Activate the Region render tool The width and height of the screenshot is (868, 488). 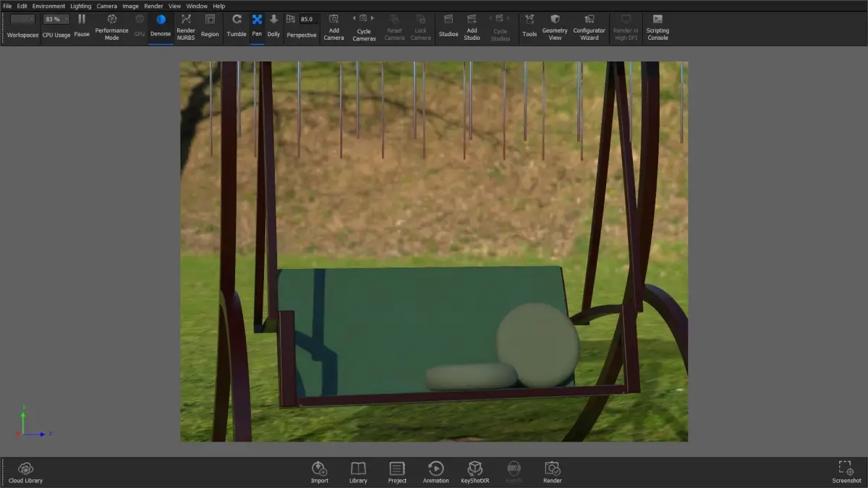coord(210,26)
